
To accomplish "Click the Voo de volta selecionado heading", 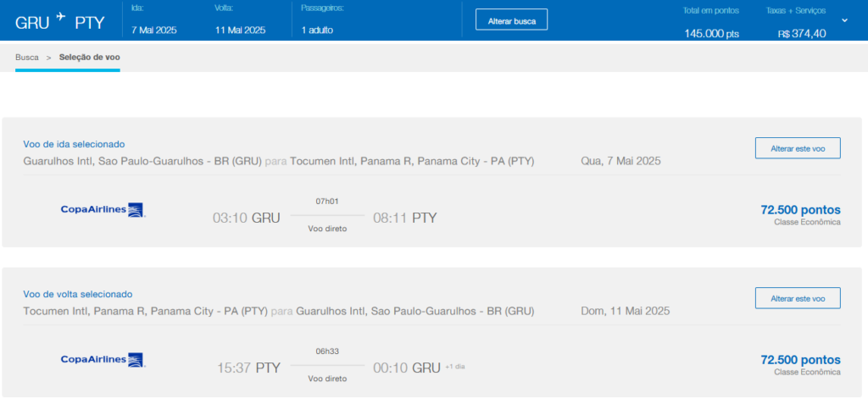I will pyautogui.click(x=77, y=294).
